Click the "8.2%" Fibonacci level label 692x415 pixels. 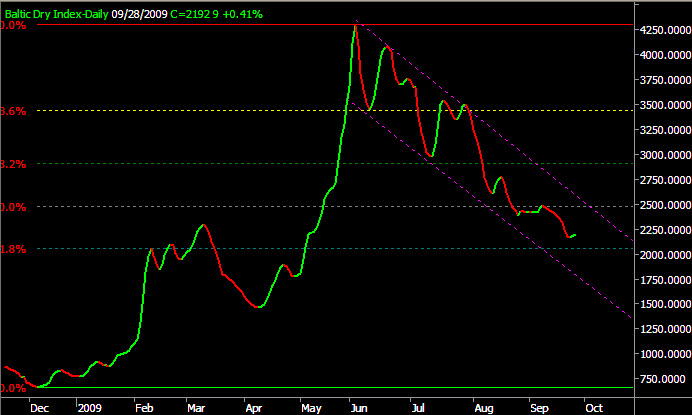13,164
